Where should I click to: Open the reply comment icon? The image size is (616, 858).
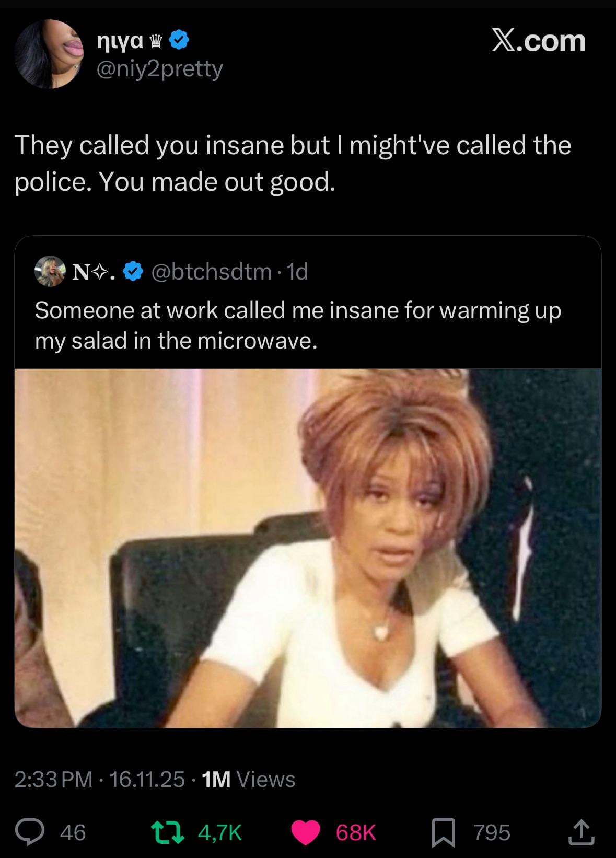pyautogui.click(x=29, y=832)
